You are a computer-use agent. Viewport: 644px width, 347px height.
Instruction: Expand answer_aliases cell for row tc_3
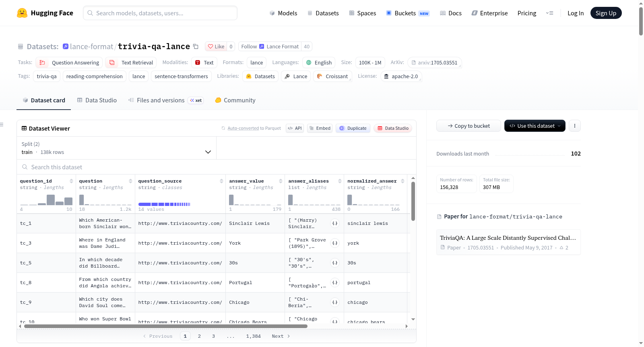pyautogui.click(x=335, y=243)
